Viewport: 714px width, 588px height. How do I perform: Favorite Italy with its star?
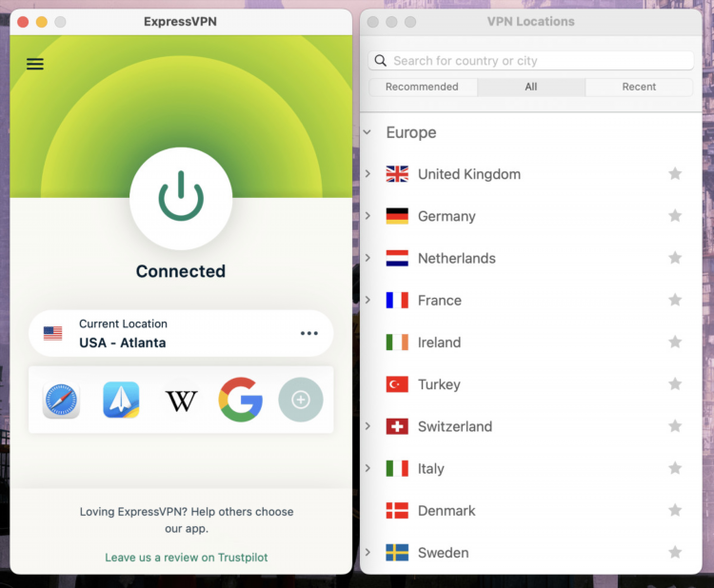coord(675,468)
